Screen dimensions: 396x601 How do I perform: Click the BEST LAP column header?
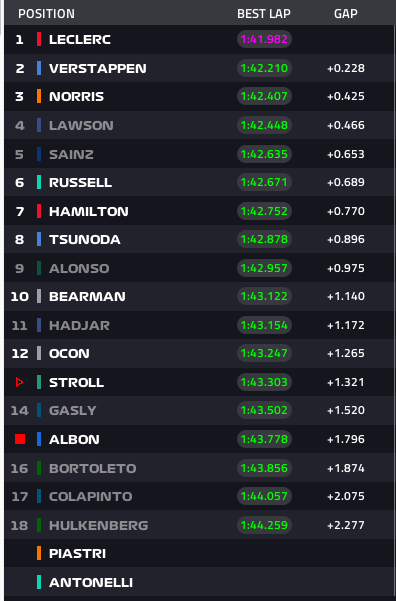[264, 14]
